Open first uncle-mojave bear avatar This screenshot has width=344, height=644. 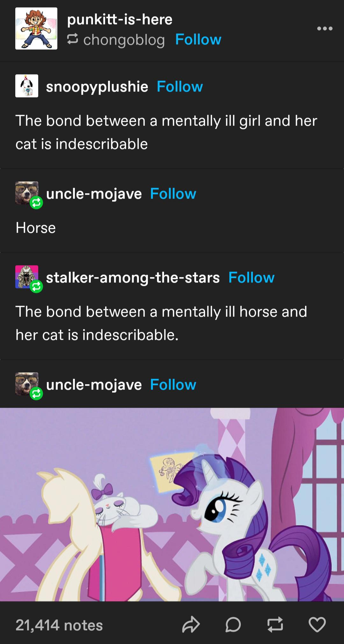[x=27, y=193]
